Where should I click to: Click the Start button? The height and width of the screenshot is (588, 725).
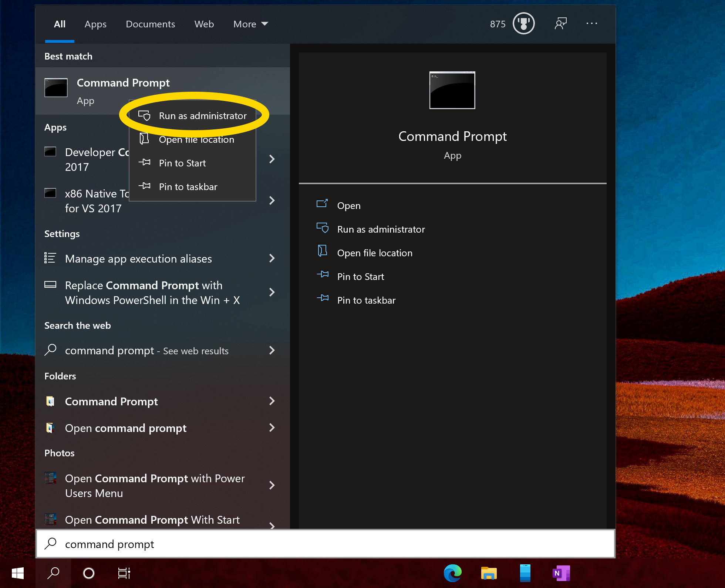(x=17, y=573)
